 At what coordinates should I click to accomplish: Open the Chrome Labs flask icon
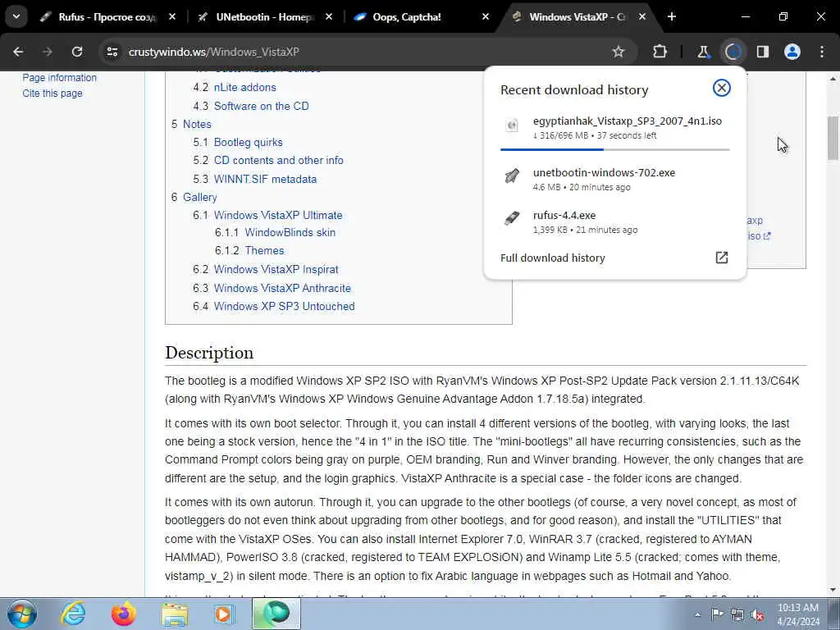703,52
